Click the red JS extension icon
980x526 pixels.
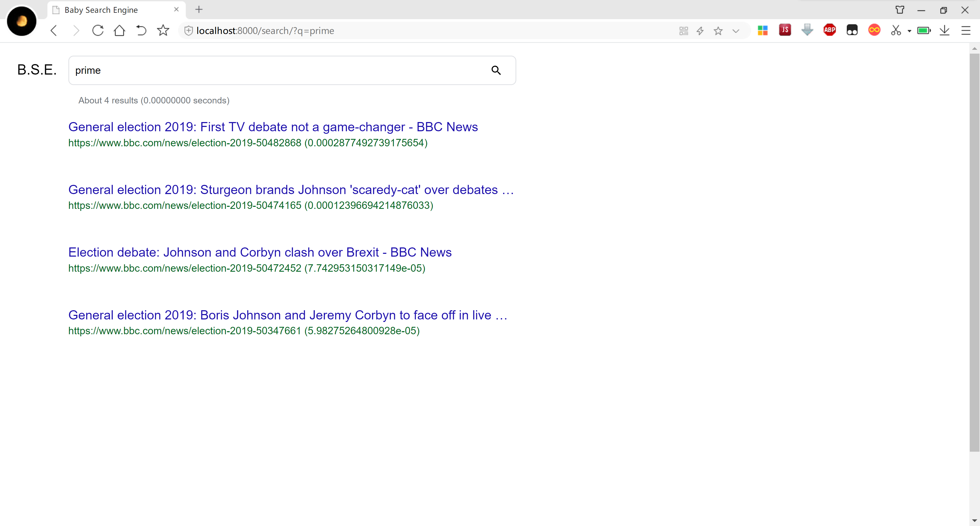click(x=785, y=30)
